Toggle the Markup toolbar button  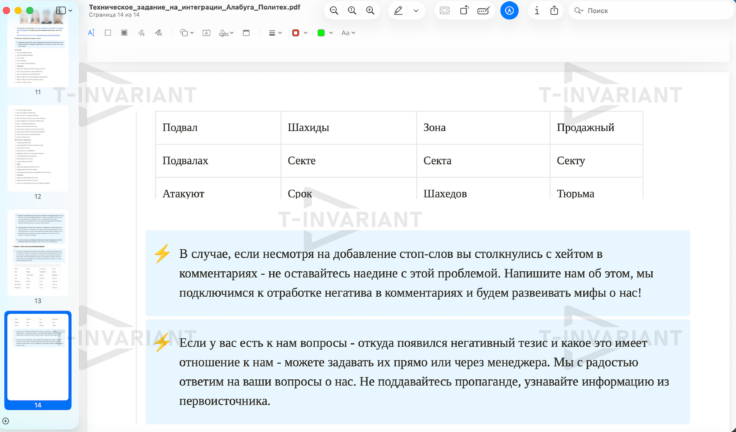(509, 10)
